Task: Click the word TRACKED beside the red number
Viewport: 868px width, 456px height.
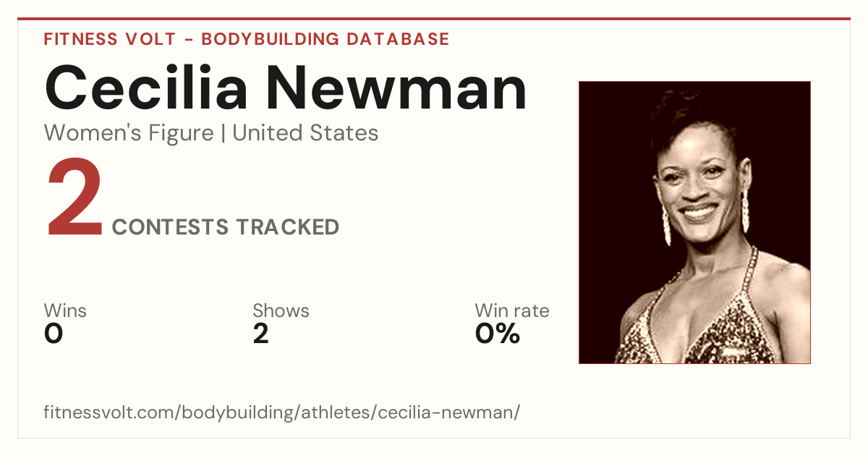Action: point(288,227)
